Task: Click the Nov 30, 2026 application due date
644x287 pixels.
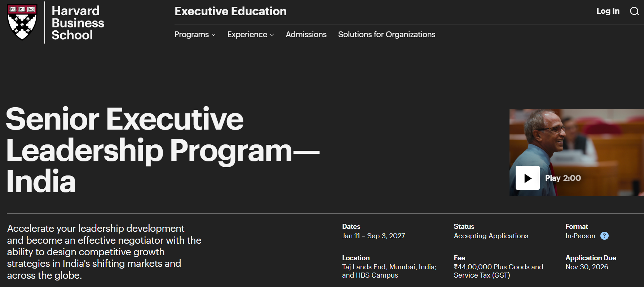Action: tap(587, 267)
